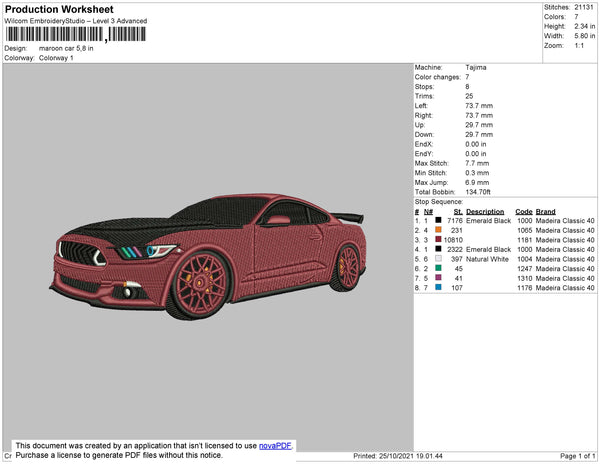Click the 'N#' column header
This screenshot has width=600, height=464.
[x=428, y=212]
